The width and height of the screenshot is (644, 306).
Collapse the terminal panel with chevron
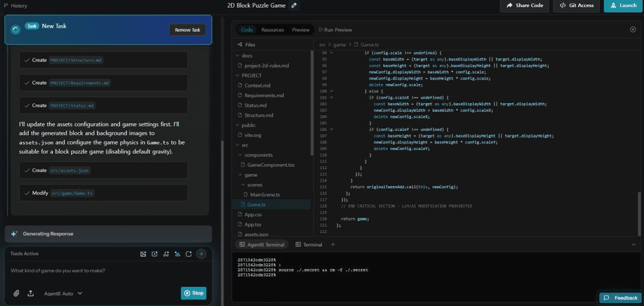(633, 245)
